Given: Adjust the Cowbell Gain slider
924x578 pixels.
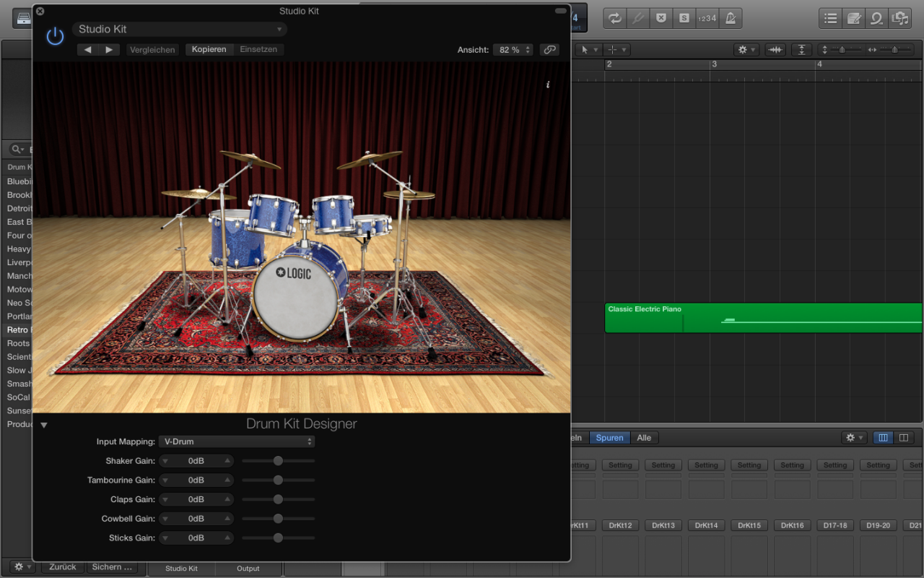Looking at the screenshot, I should [x=278, y=519].
